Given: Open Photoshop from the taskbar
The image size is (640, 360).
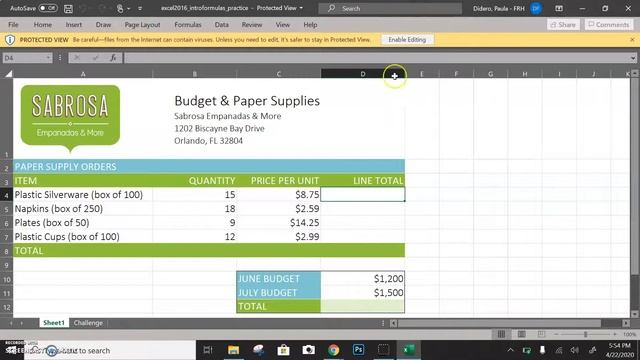Looking at the screenshot, I should 358,350.
